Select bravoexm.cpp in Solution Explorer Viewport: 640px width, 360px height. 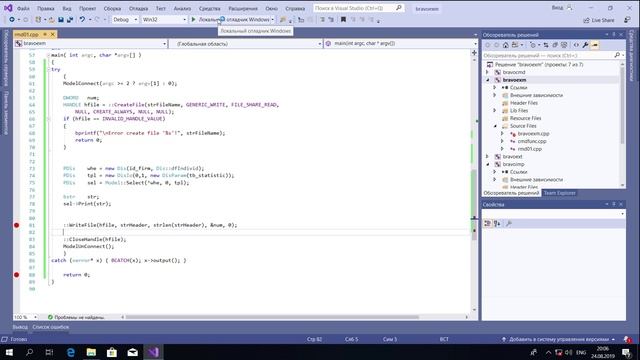point(533,133)
